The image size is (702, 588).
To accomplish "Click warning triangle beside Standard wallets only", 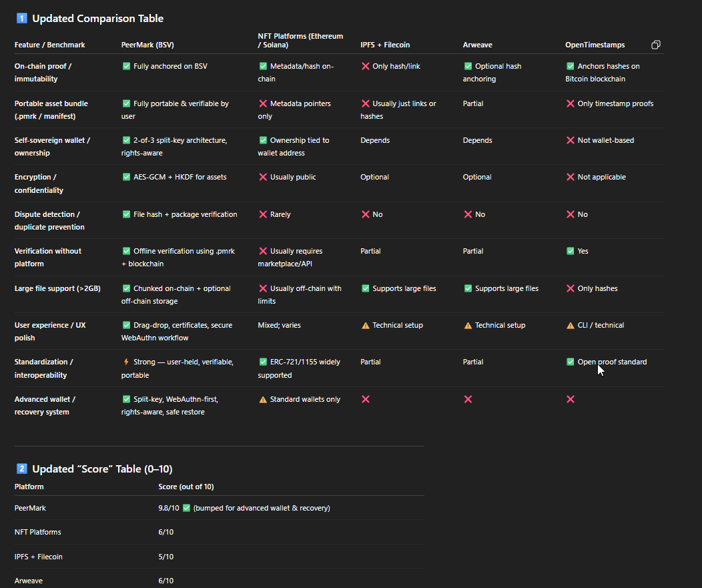I will 263,400.
